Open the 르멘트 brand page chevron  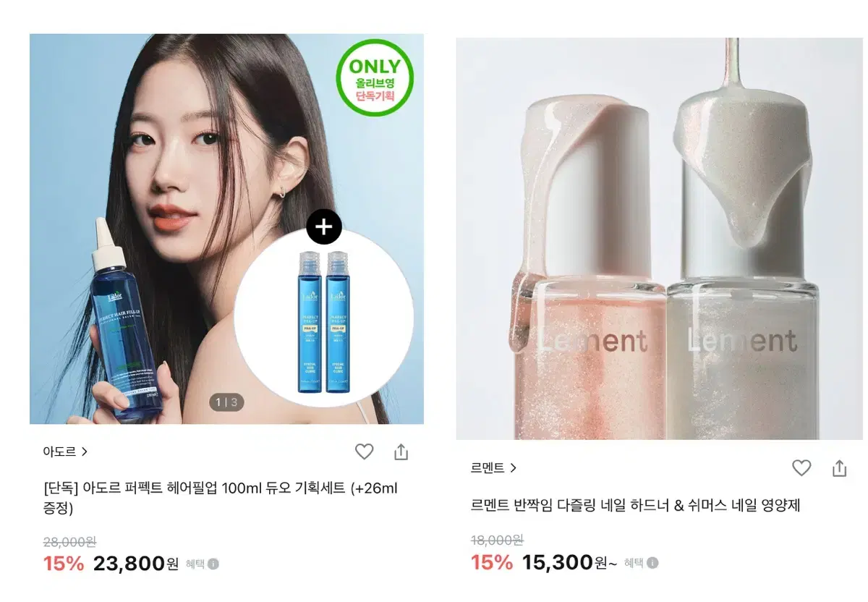click(513, 468)
